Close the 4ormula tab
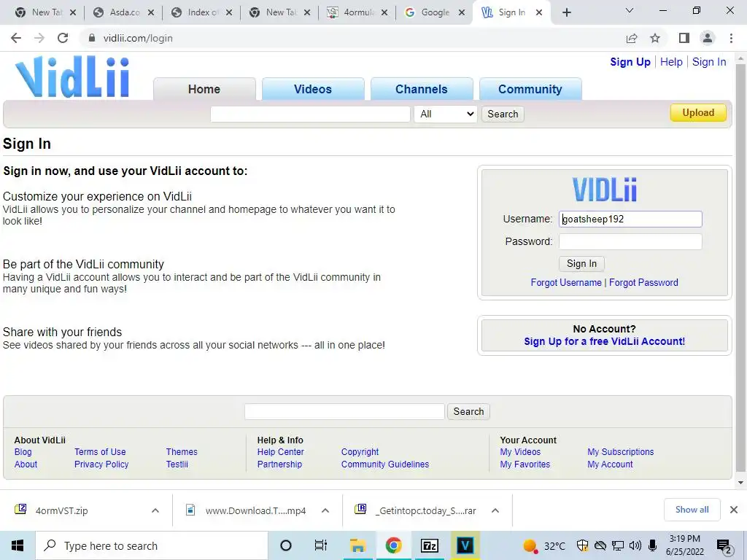 click(384, 12)
